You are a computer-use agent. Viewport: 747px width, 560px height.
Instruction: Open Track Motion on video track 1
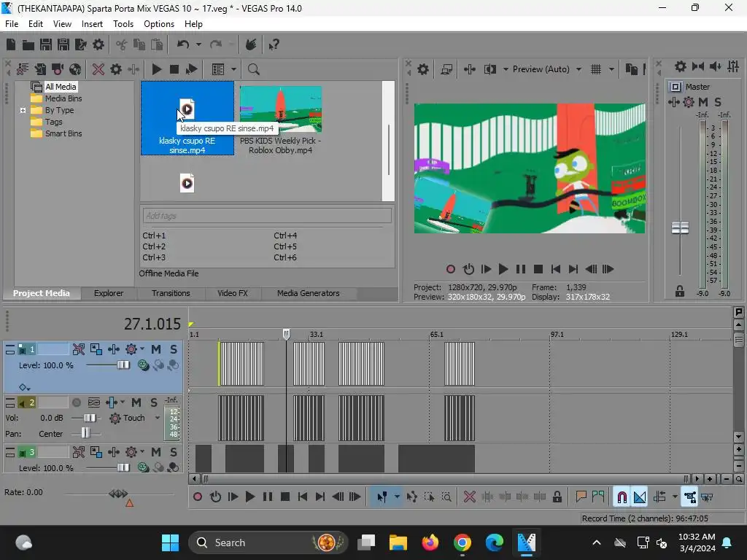coord(96,349)
